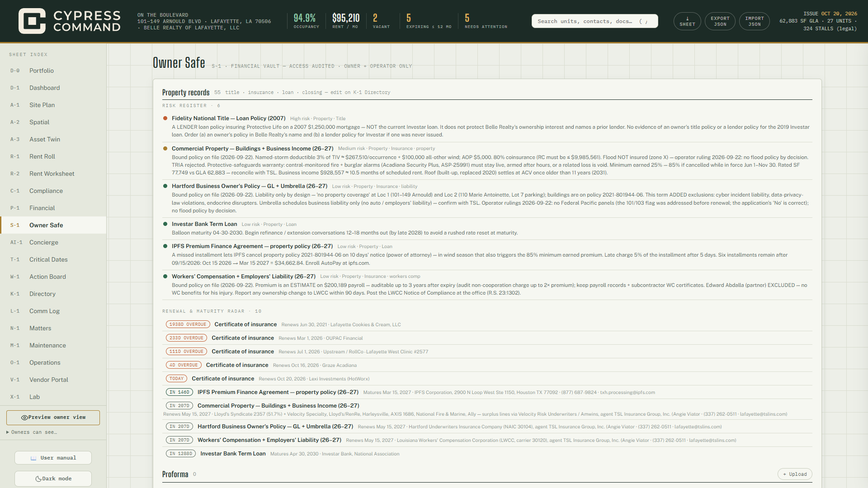The height and width of the screenshot is (488, 868).
Task: Click the IN 1288D Investar Bank badge
Action: click(181, 454)
